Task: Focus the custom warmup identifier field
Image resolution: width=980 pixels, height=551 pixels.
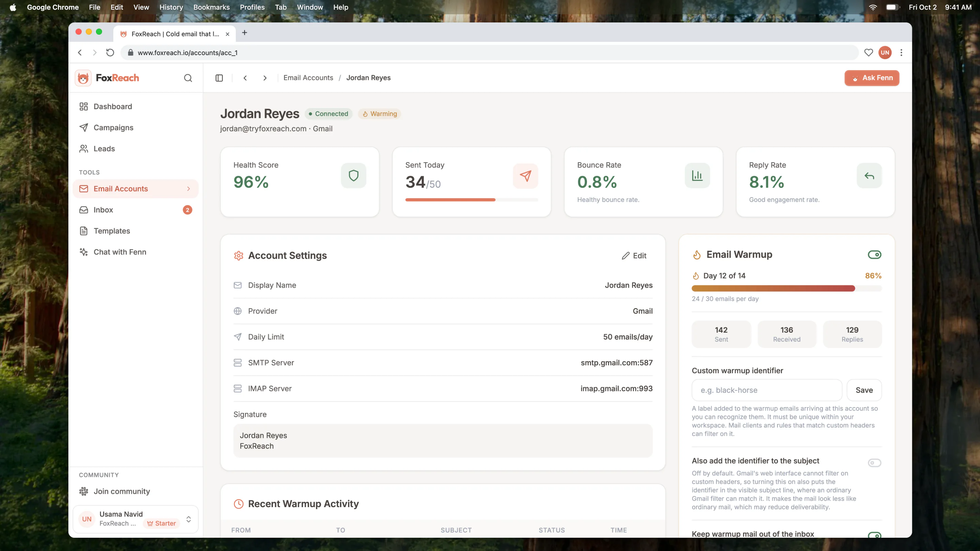Action: 767,390
